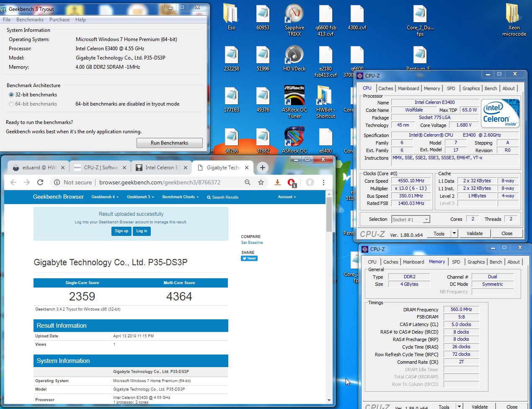Click Log in button
Image resolution: width=532 pixels, height=409 pixels.
click(142, 231)
